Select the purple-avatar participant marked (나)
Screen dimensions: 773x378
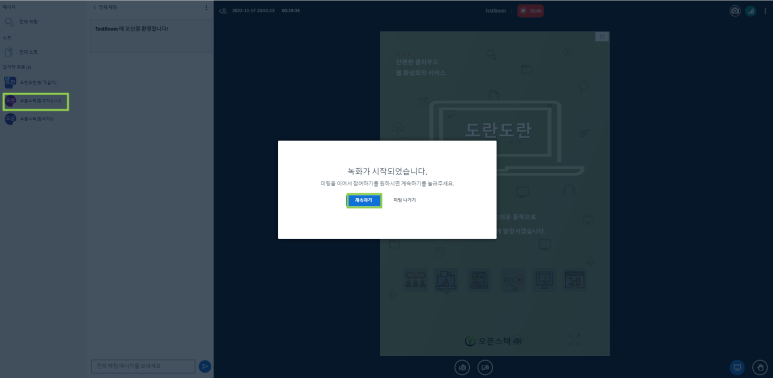coord(35,102)
